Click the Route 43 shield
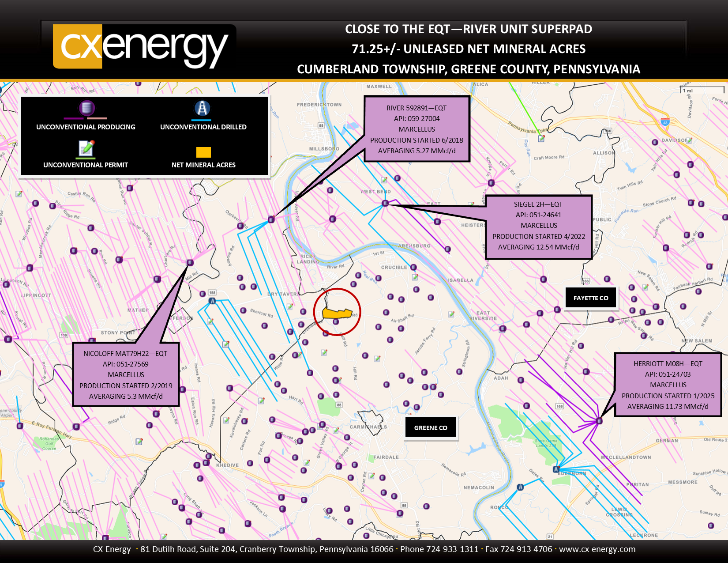 coord(664,121)
